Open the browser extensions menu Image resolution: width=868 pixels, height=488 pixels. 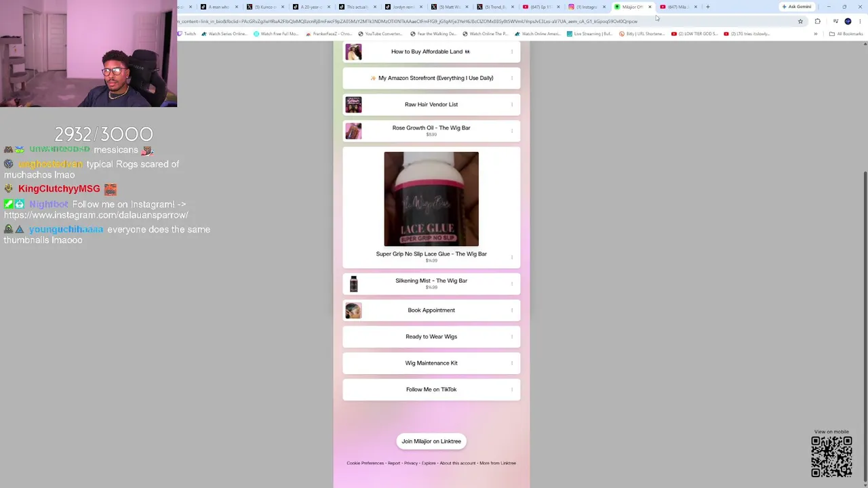point(817,21)
